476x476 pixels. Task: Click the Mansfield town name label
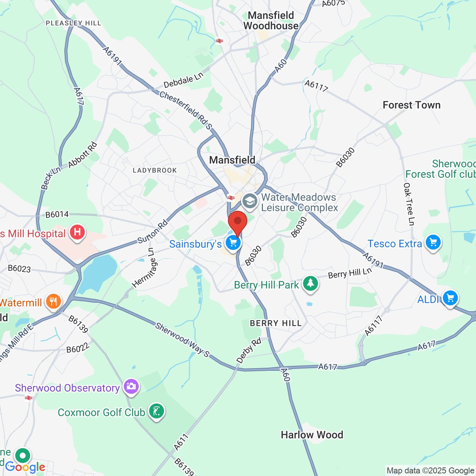tap(232, 160)
